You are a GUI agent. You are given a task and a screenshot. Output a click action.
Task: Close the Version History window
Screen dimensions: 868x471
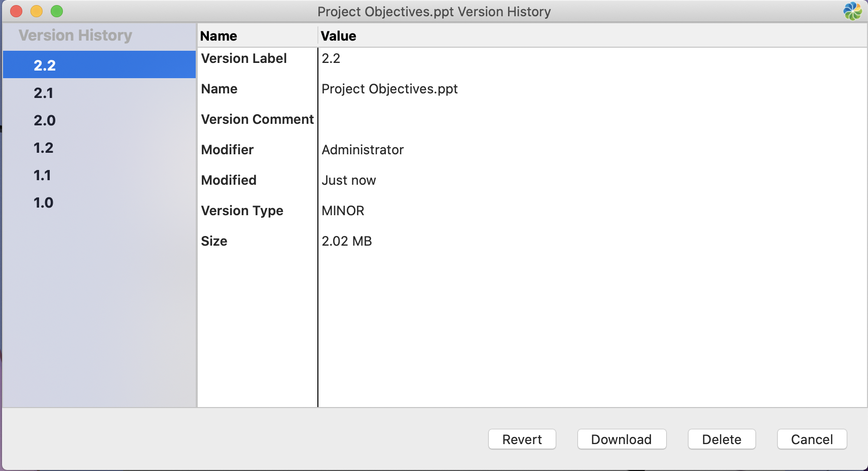(x=16, y=11)
